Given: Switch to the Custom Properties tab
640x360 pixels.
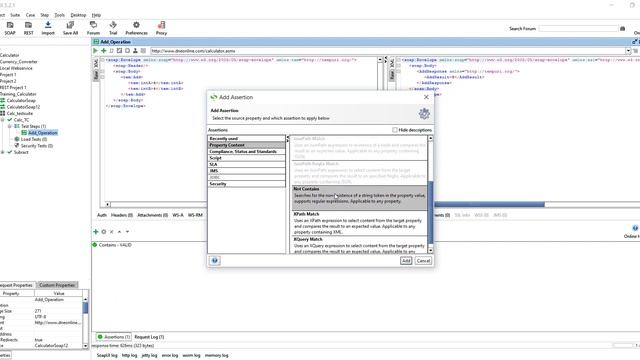Looking at the screenshot, I should point(57,285).
